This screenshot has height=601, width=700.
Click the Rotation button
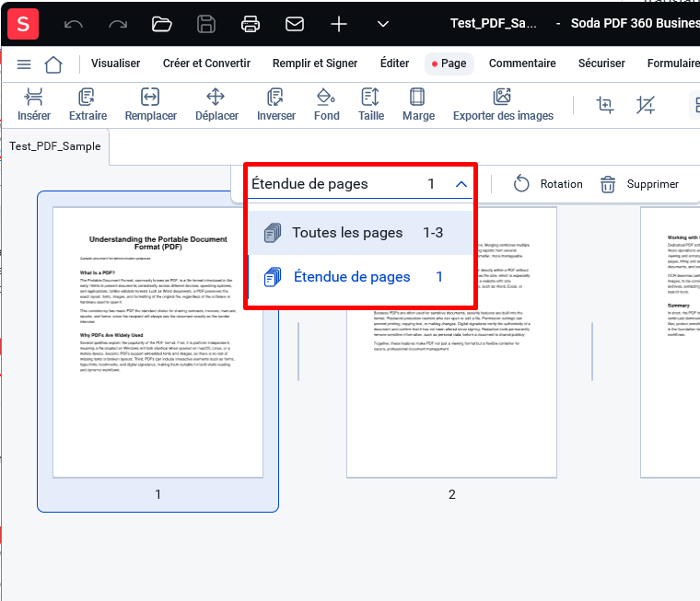(x=548, y=184)
